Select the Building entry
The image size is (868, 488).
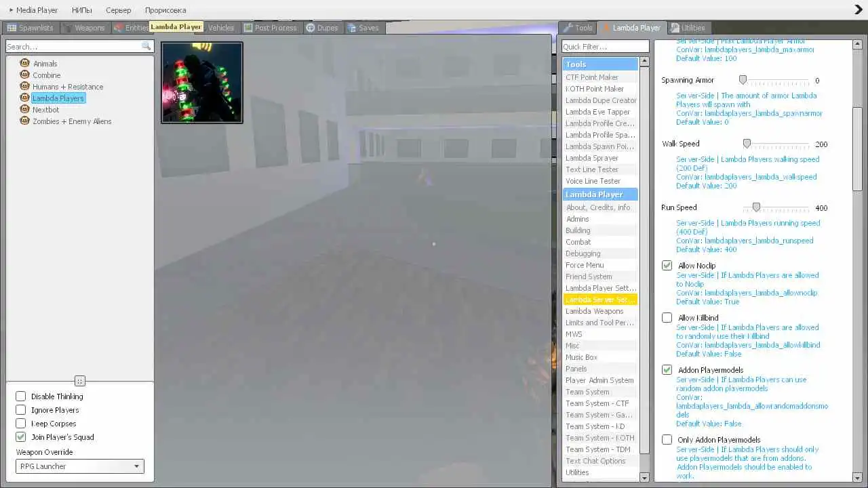tap(600, 230)
